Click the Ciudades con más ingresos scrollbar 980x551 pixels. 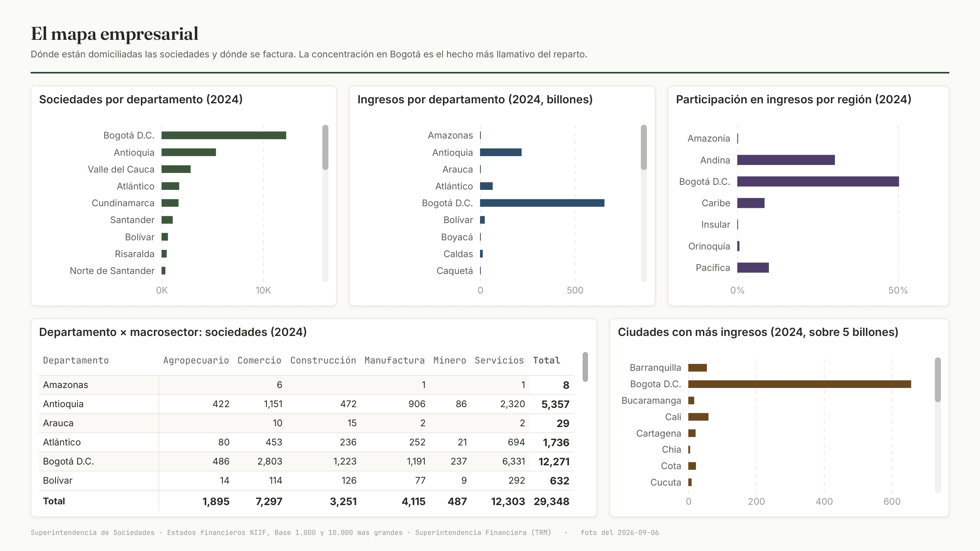pyautogui.click(x=938, y=380)
